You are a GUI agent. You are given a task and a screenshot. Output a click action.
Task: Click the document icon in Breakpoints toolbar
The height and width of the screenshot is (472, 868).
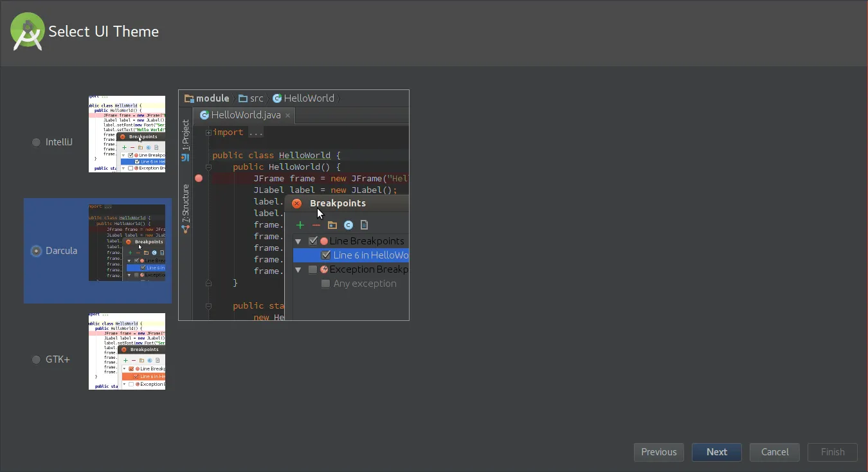tap(365, 225)
